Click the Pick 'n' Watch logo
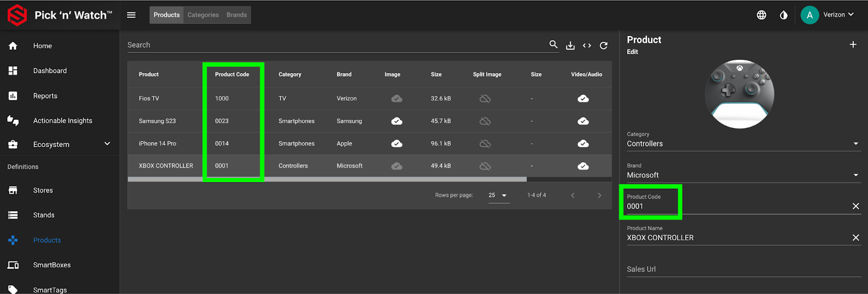 [x=60, y=15]
